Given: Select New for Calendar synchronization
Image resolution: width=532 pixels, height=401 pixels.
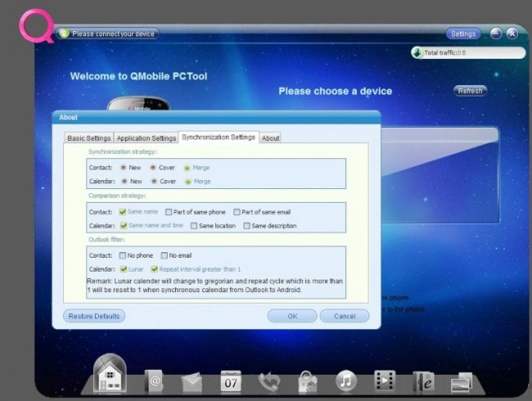Looking at the screenshot, I should 124,181.
